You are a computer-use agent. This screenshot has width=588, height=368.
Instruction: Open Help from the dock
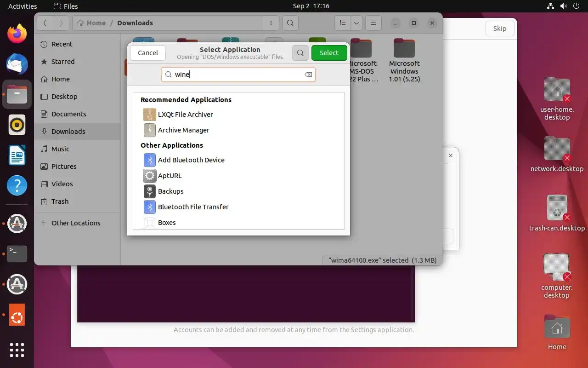(17, 185)
